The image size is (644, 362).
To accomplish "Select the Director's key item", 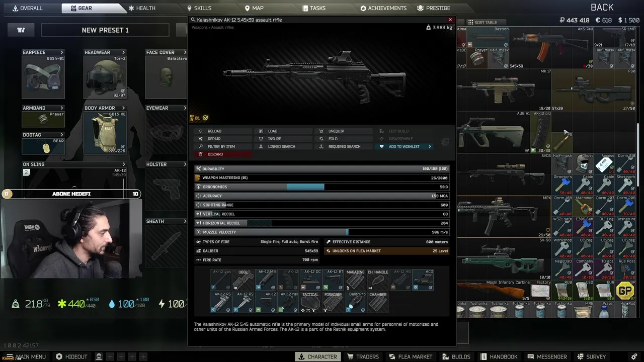I will pyautogui.click(x=562, y=185).
